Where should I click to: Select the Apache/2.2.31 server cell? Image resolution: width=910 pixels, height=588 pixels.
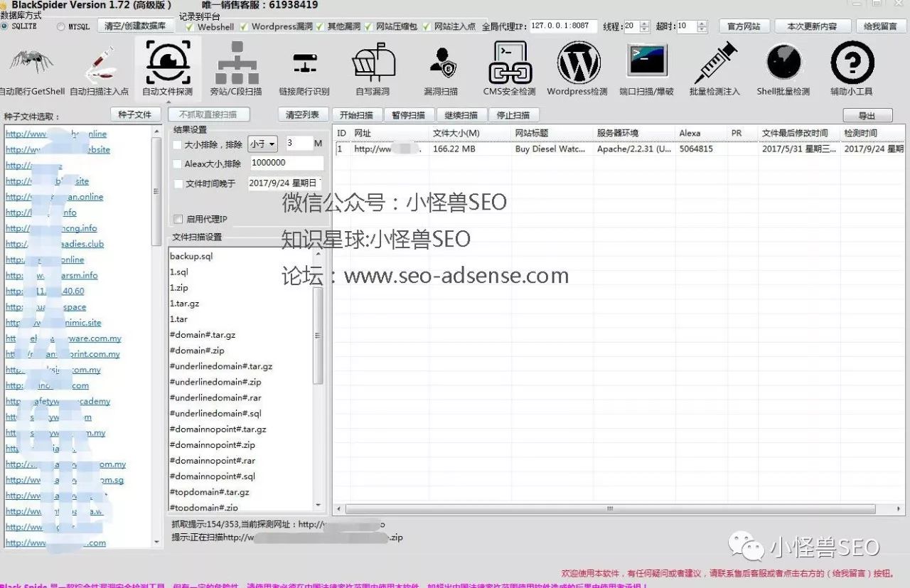(634, 149)
